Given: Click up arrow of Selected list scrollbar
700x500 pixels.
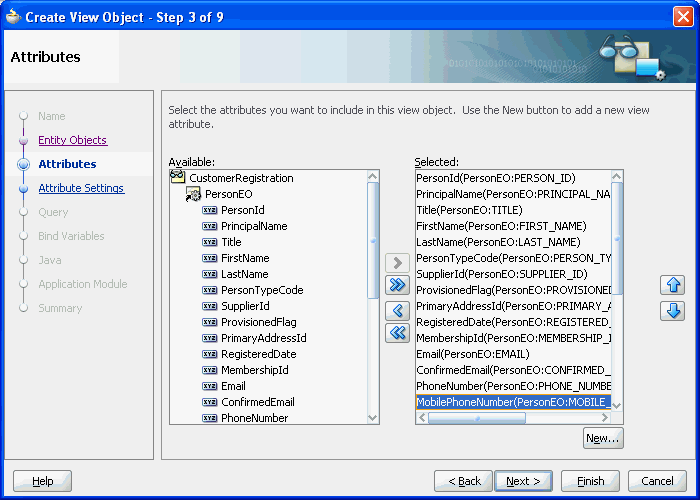Looking at the screenshot, I should (x=617, y=176).
